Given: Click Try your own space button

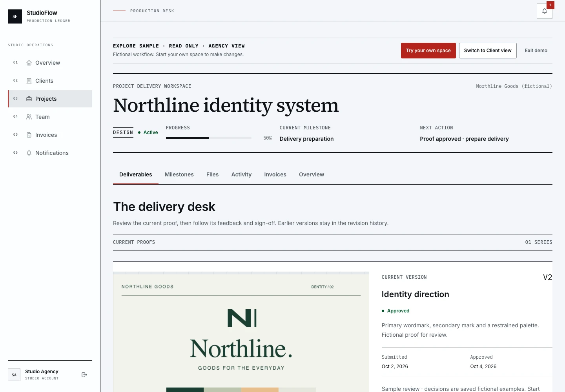Looking at the screenshot, I should tap(428, 51).
